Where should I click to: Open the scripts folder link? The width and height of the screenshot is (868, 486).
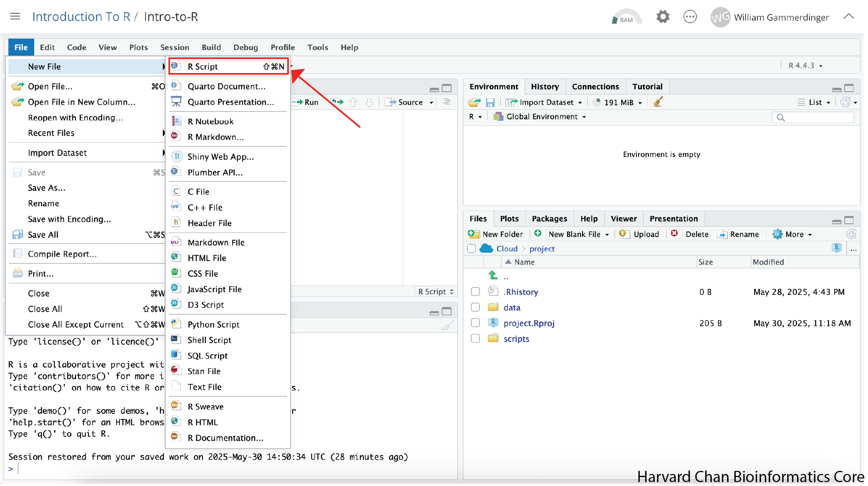[516, 339]
